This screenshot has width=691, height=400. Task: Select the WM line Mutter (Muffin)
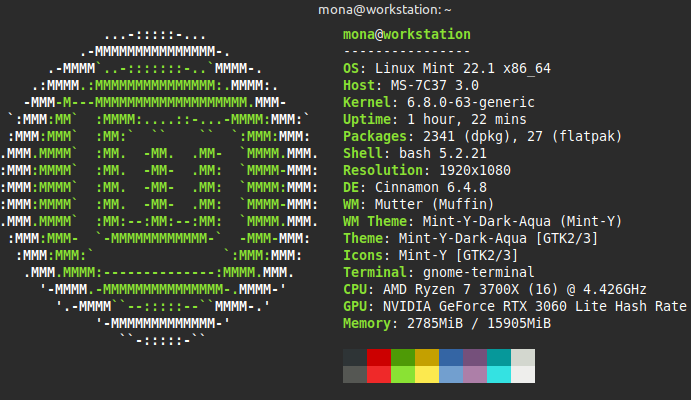[x=419, y=204]
